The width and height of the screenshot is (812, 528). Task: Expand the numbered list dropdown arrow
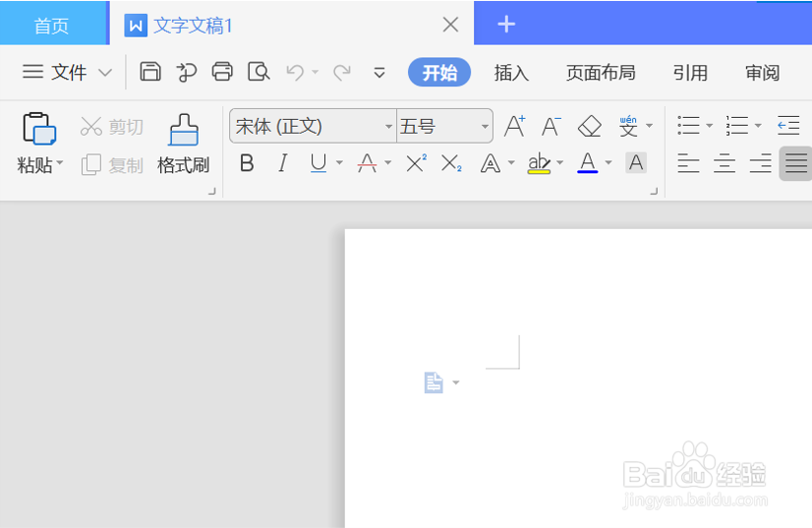[758, 126]
